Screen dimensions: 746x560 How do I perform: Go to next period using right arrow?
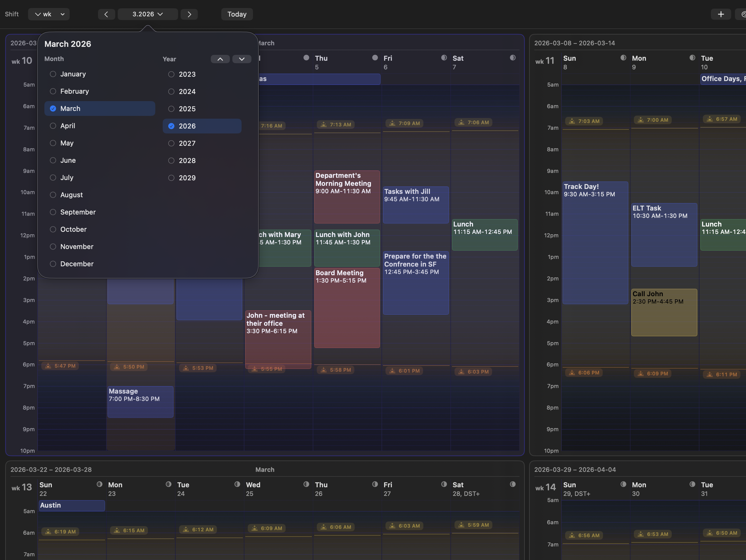point(189,14)
